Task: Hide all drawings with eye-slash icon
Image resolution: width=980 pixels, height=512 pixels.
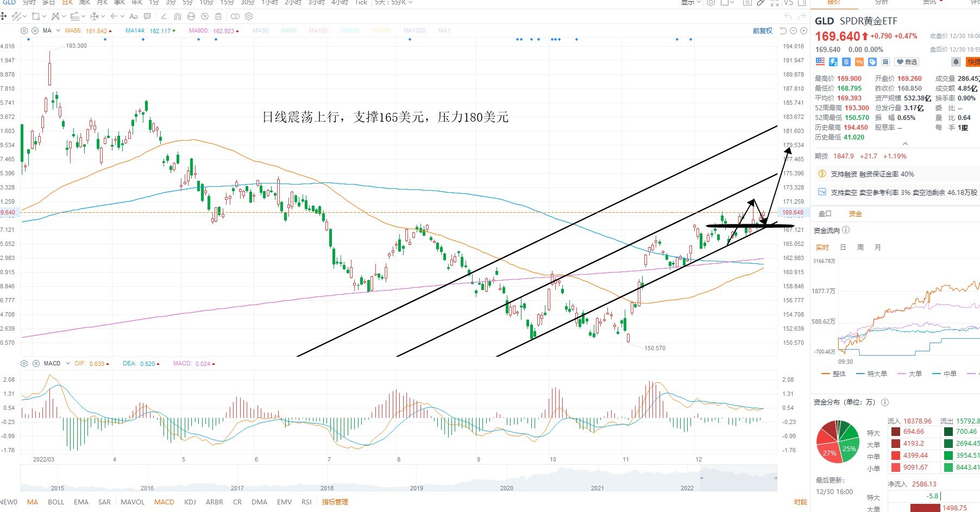Action: [205, 16]
